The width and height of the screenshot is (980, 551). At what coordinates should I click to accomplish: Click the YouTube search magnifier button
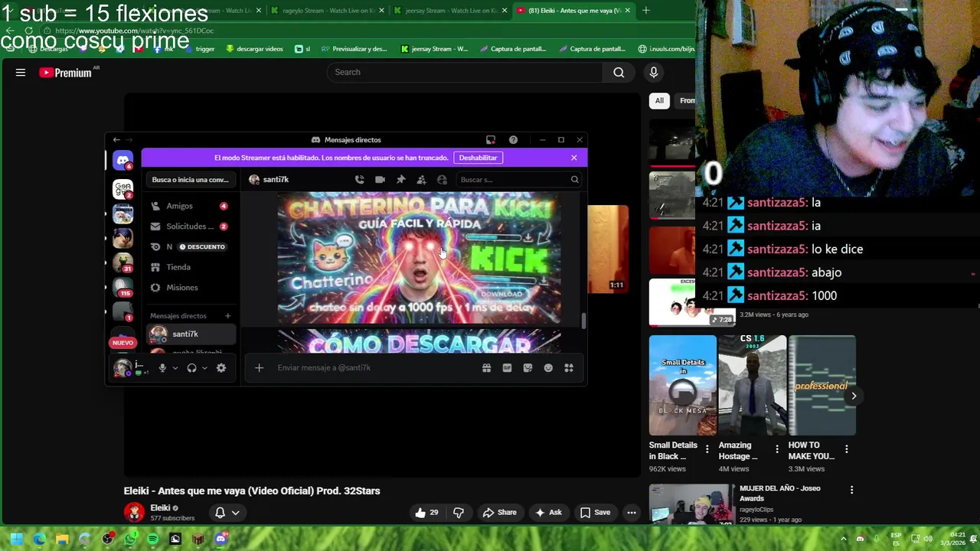[619, 73]
